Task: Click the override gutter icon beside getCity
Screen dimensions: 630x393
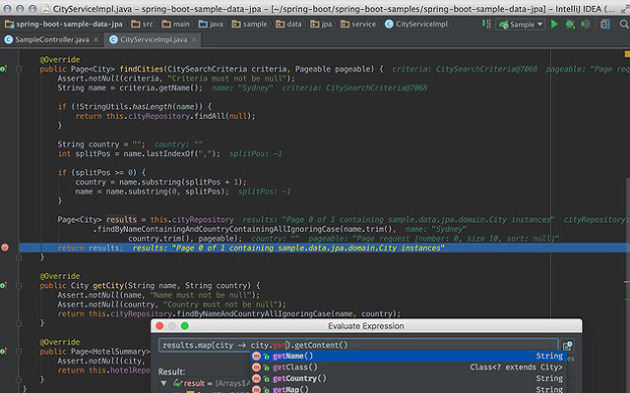Action: pos(4,285)
